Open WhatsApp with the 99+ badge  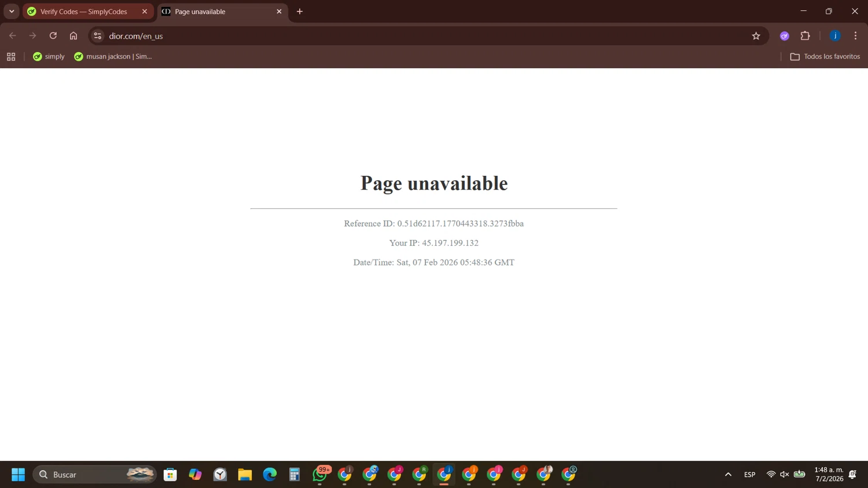tap(320, 475)
